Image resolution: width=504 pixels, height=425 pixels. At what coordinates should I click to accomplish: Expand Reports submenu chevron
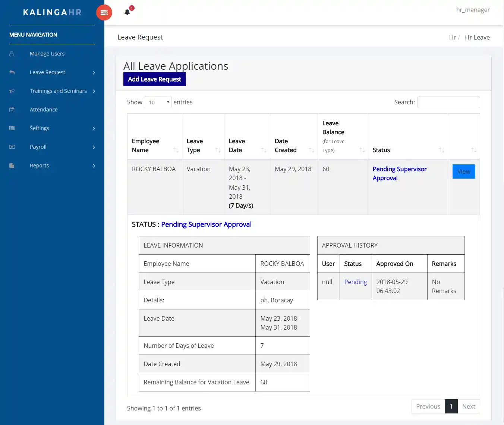pyautogui.click(x=94, y=166)
